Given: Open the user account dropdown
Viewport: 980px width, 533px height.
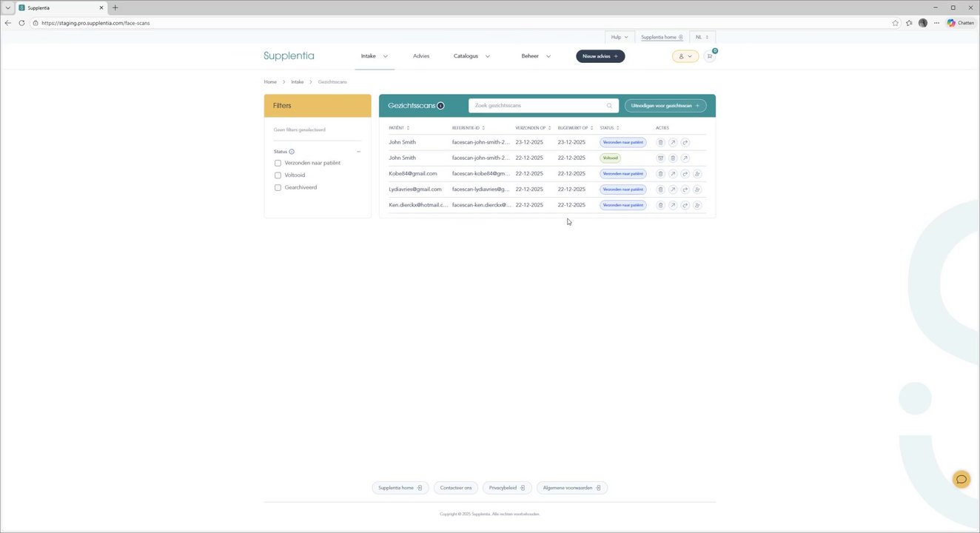Looking at the screenshot, I should pos(685,56).
